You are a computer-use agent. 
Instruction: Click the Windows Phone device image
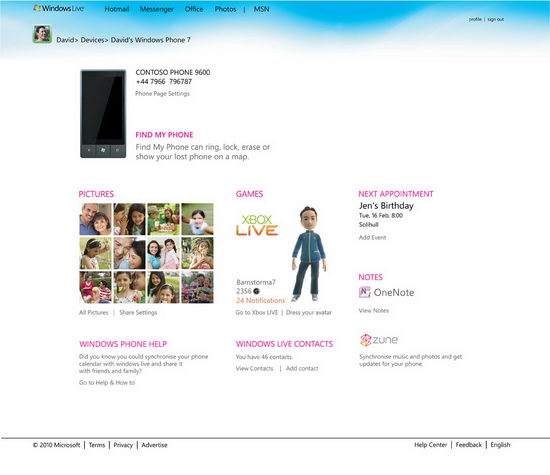click(103, 114)
